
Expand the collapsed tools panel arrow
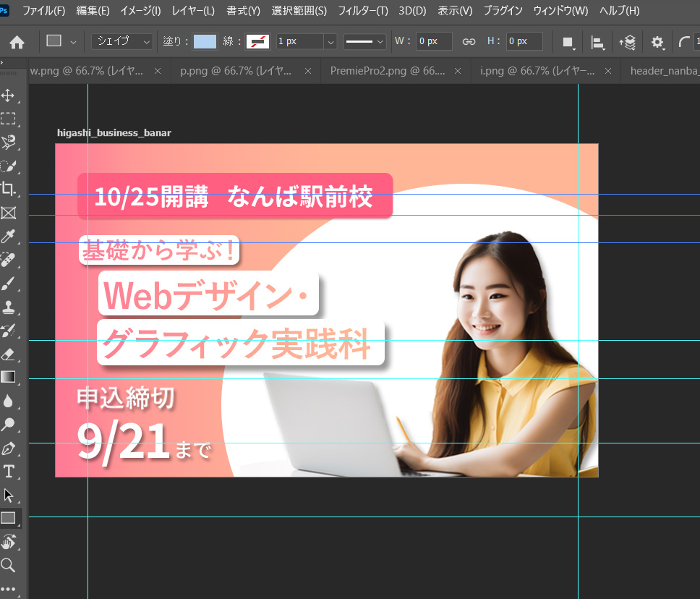click(x=1, y=62)
